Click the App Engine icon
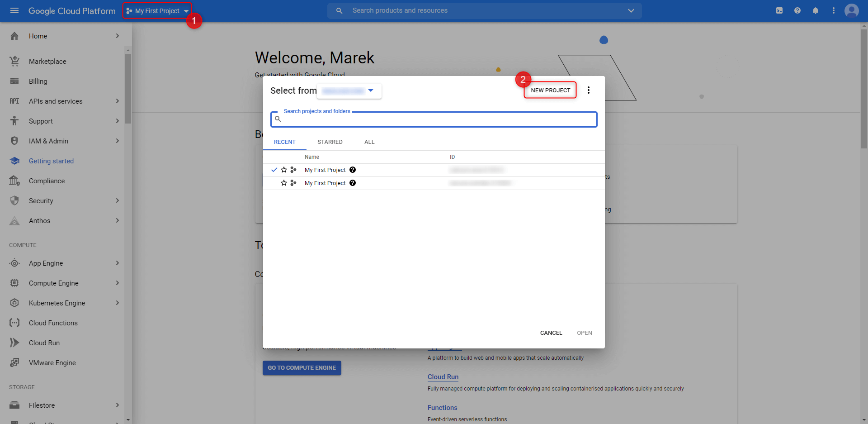 pyautogui.click(x=14, y=263)
